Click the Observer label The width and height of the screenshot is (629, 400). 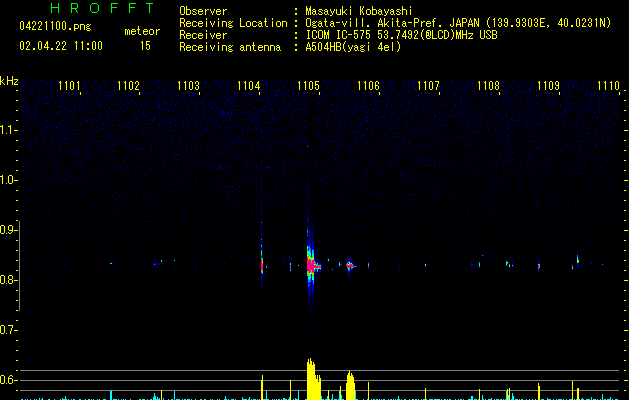coord(203,11)
